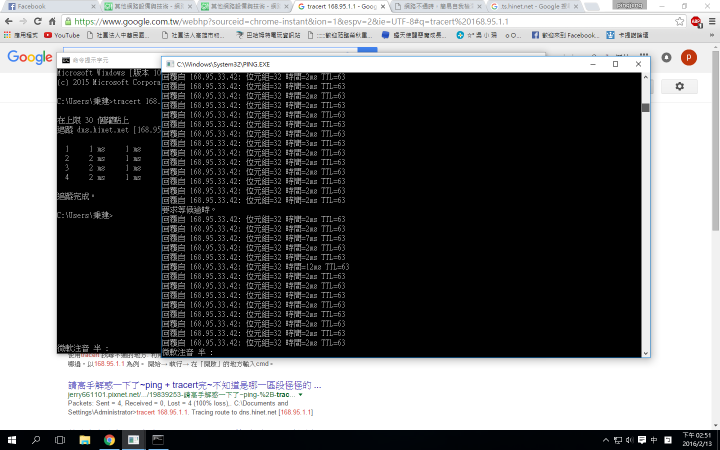Close the Facebook browser tab
Screen dimensions: 720x450
(x=93, y=6)
